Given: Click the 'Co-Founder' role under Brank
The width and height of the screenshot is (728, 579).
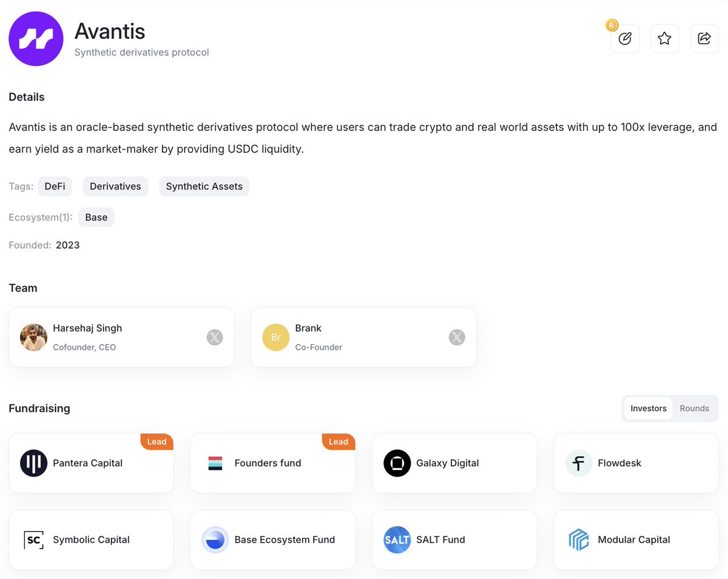Looking at the screenshot, I should point(318,347).
